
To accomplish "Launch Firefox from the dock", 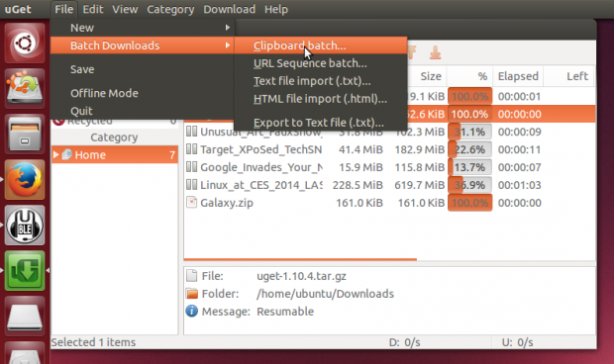I will pos(25,179).
